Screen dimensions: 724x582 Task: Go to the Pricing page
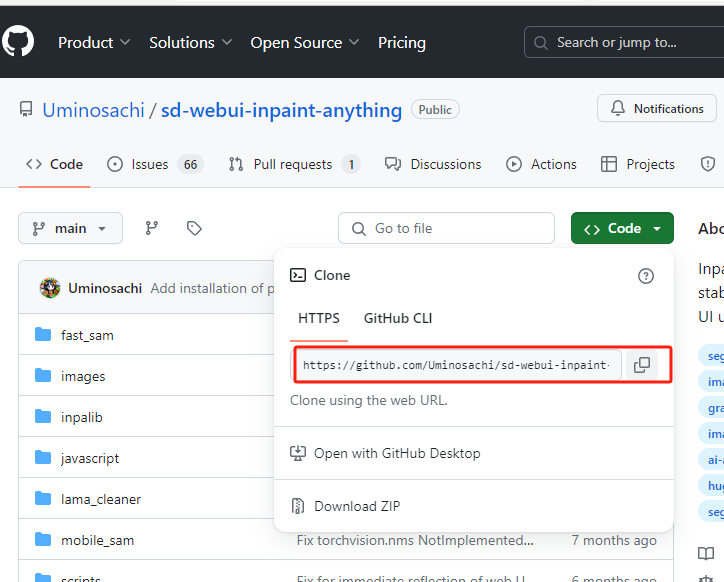tap(402, 42)
